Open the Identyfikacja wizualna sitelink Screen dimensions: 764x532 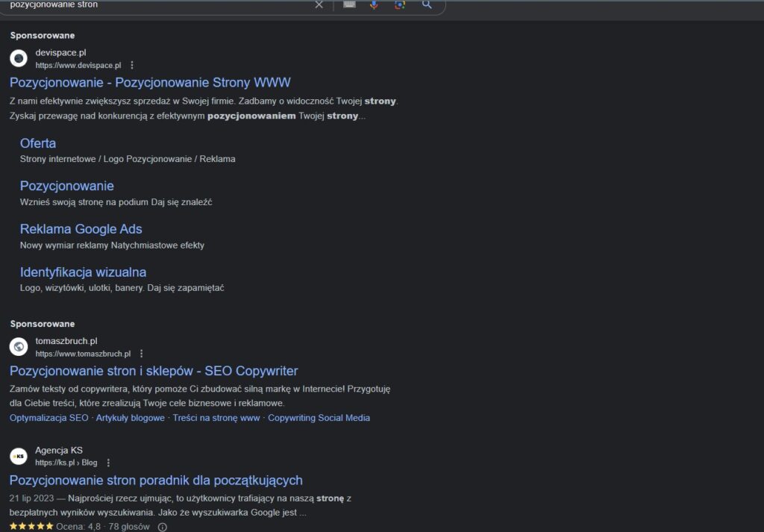pyautogui.click(x=83, y=272)
